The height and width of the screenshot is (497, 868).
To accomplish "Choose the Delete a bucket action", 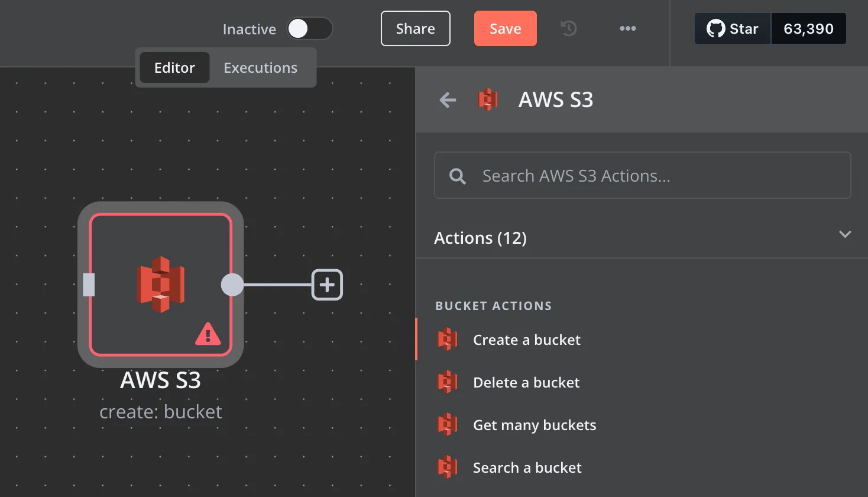I will point(526,382).
